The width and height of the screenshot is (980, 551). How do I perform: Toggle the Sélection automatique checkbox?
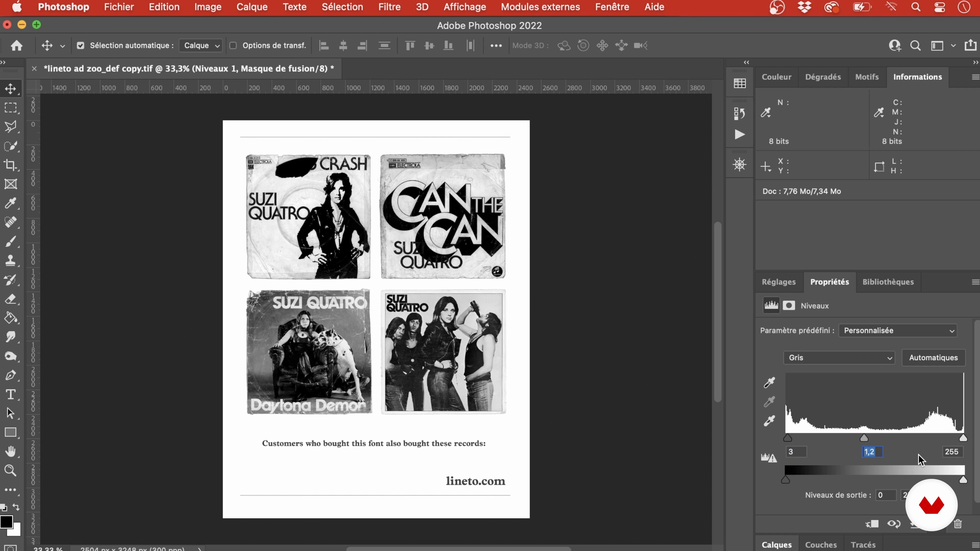click(80, 46)
